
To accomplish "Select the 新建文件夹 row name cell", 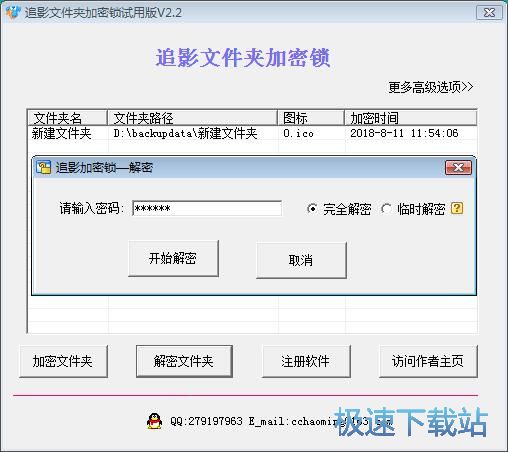I will [61, 133].
